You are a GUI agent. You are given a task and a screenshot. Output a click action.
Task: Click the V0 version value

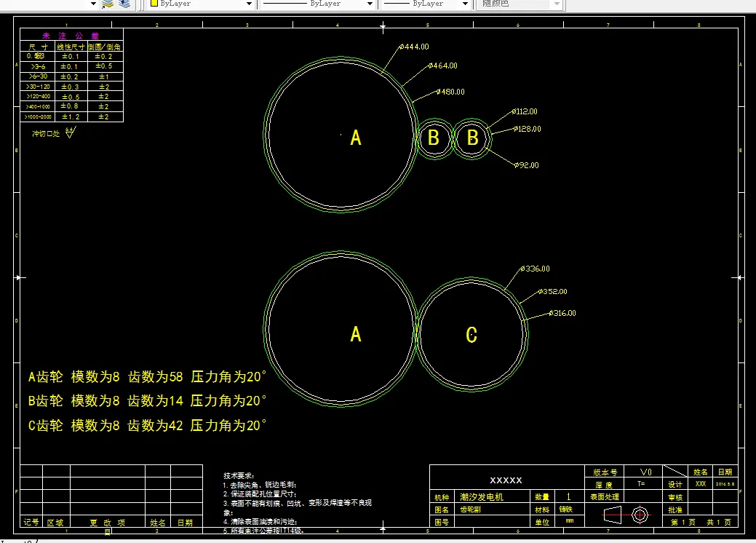pos(645,472)
